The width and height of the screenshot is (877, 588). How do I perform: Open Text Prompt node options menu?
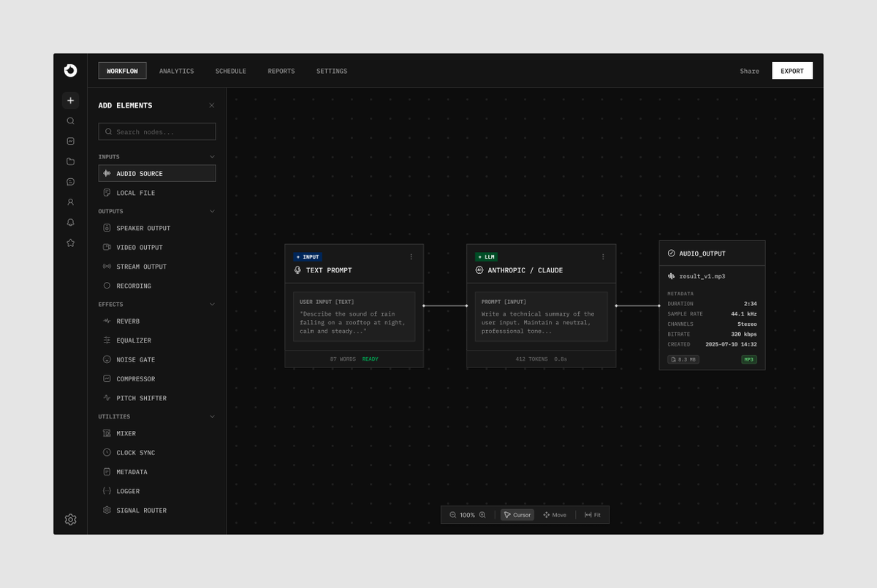pyautogui.click(x=411, y=257)
